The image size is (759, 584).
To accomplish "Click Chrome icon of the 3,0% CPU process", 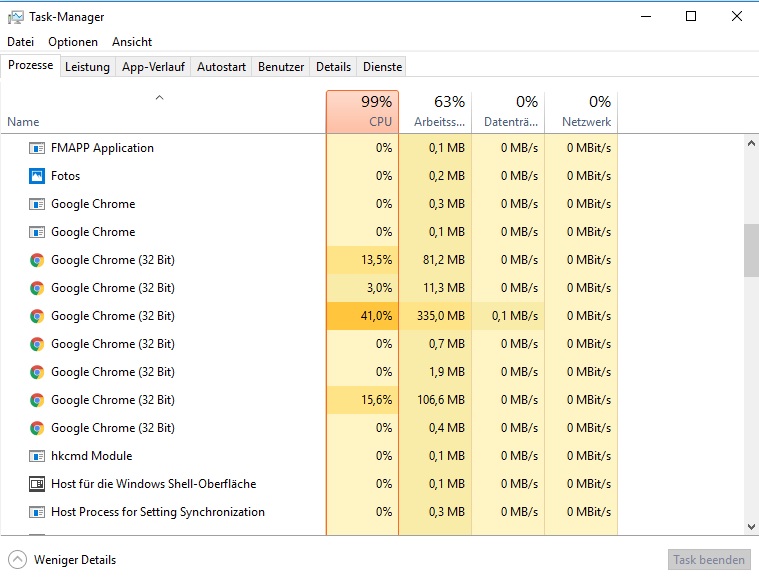I will pyautogui.click(x=37, y=288).
